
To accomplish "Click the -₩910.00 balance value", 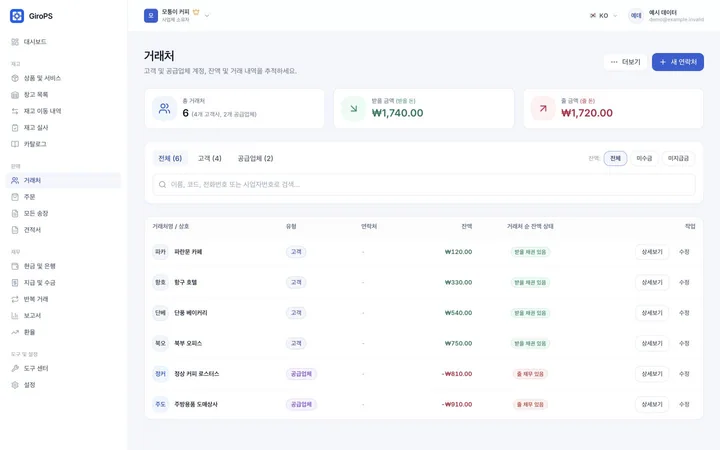I will pos(457,405).
